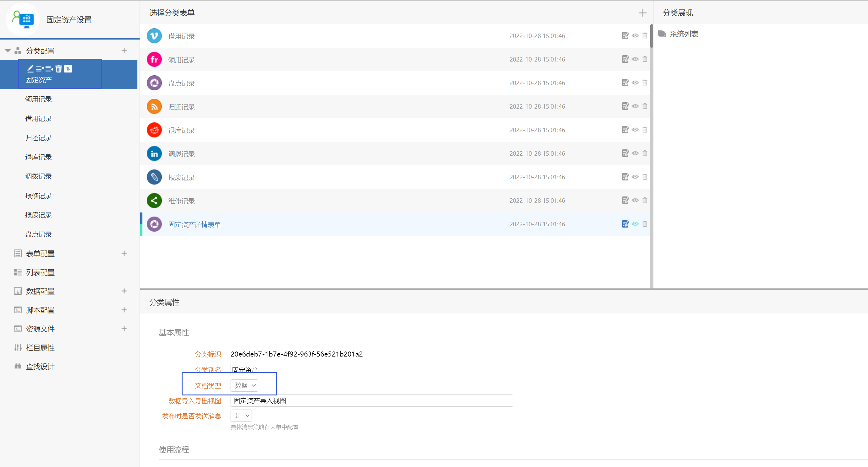Open the 文档类型 dropdown
Image resolution: width=868 pixels, height=467 pixels.
click(244, 385)
